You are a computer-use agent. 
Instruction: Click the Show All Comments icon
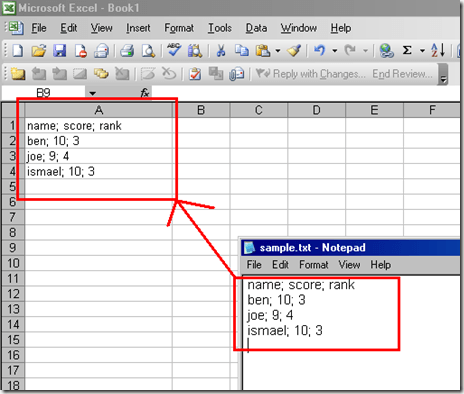(x=101, y=74)
